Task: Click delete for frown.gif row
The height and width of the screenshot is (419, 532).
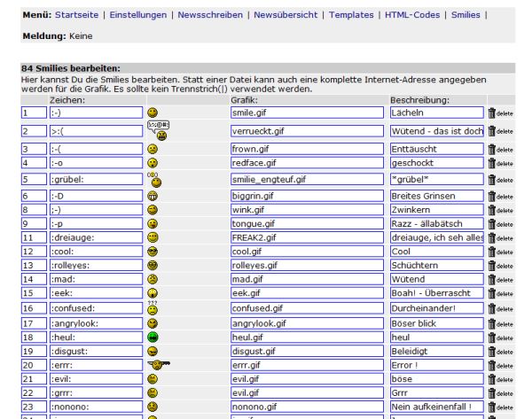Action: click(500, 149)
